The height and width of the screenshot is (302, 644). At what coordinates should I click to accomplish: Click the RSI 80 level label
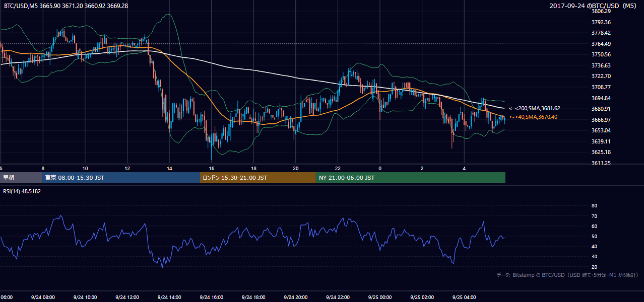click(594, 206)
